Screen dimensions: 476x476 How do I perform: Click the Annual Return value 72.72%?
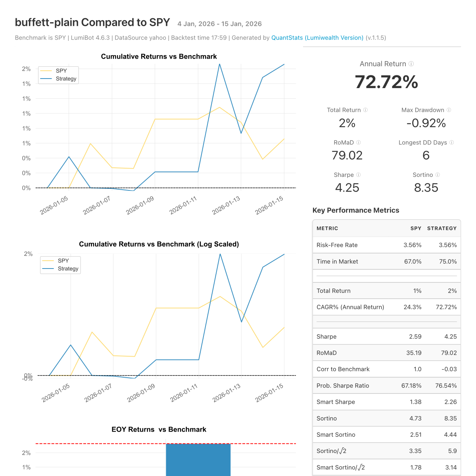point(386,82)
